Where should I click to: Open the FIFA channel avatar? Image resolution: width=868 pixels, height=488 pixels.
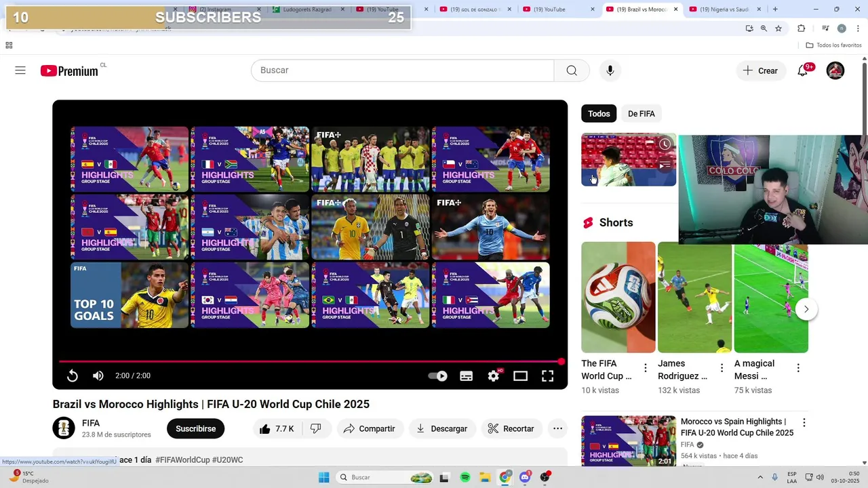coord(64,428)
